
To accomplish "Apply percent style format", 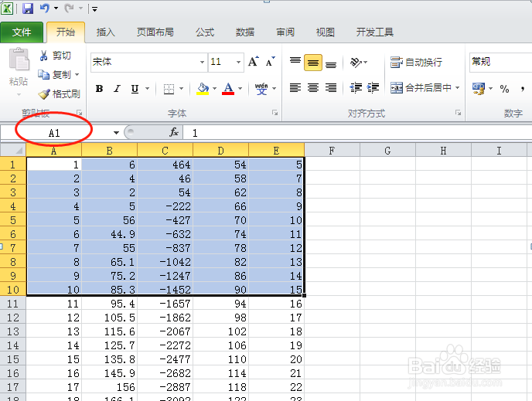I will [504, 89].
